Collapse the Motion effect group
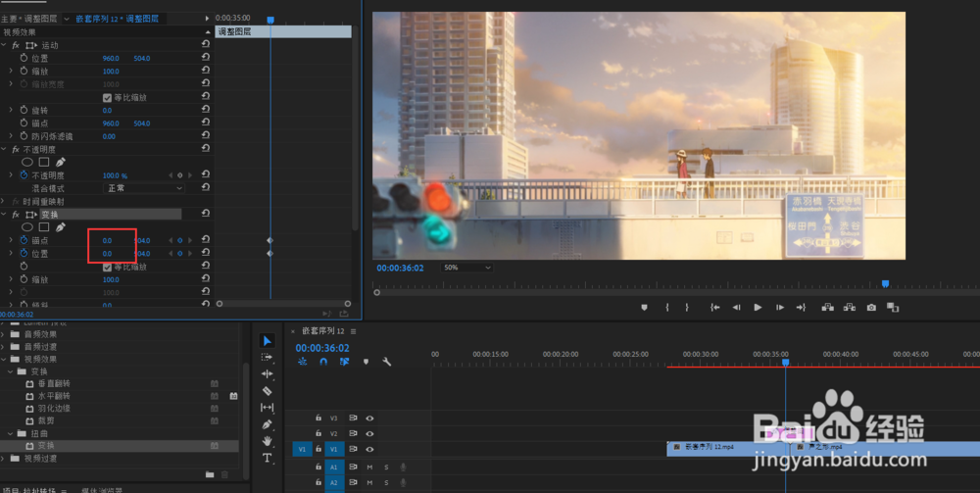 pos(4,45)
